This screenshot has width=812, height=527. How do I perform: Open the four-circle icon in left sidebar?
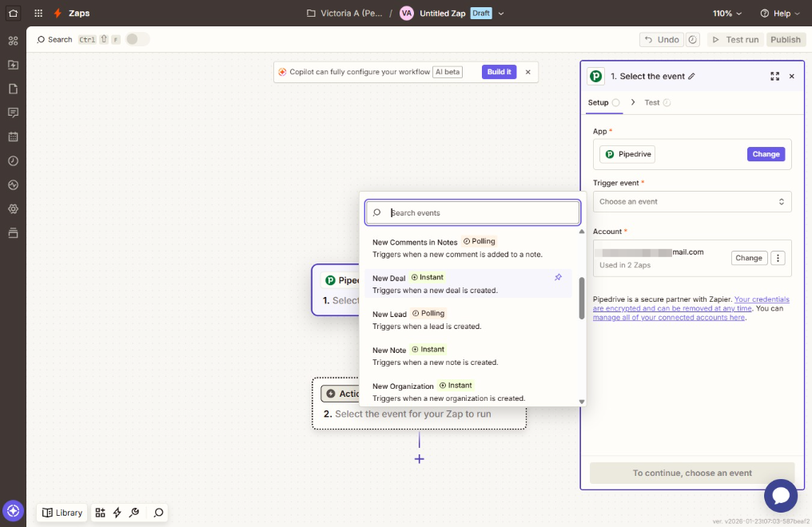coord(14,41)
